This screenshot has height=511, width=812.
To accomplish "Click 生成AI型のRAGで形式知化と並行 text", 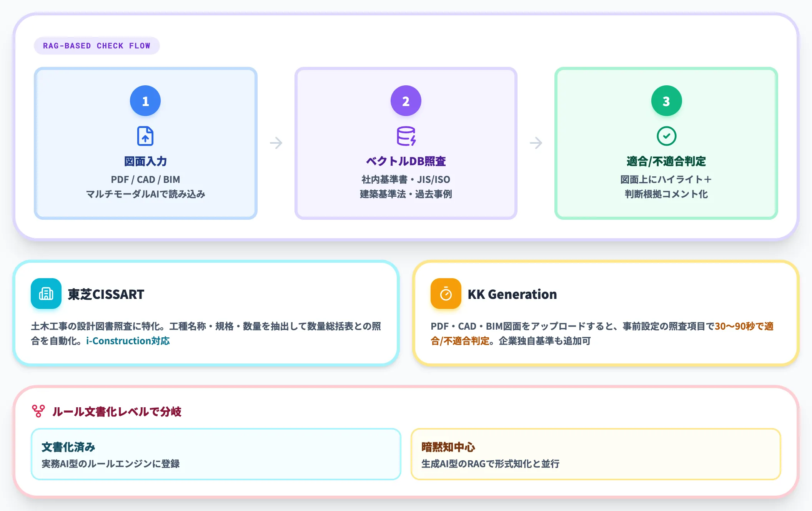I will click(491, 464).
